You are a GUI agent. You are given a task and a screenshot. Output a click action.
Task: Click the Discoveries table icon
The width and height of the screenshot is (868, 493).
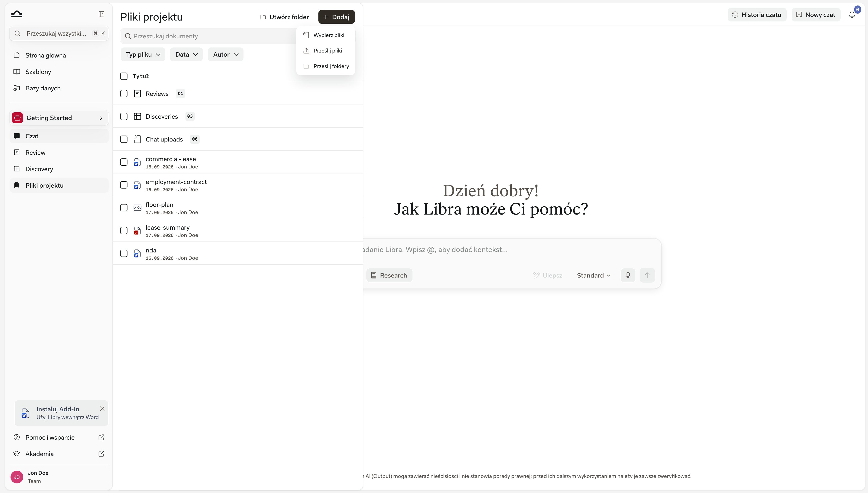(137, 116)
